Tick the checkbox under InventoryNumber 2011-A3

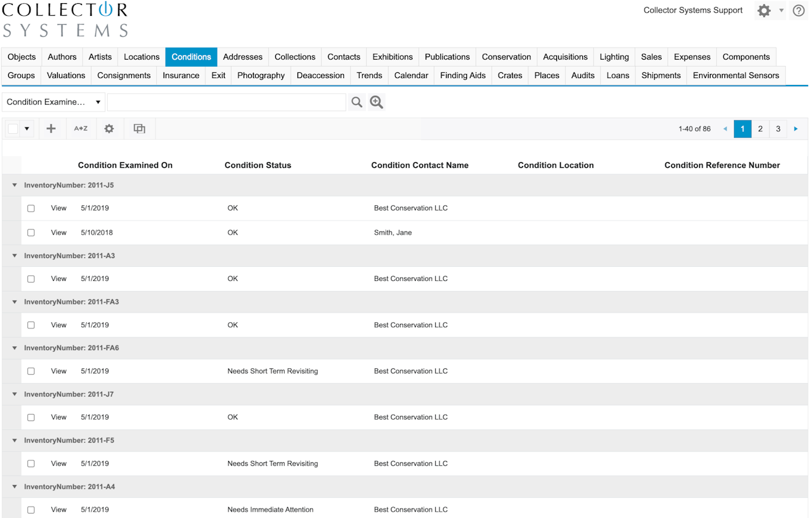[x=31, y=279]
